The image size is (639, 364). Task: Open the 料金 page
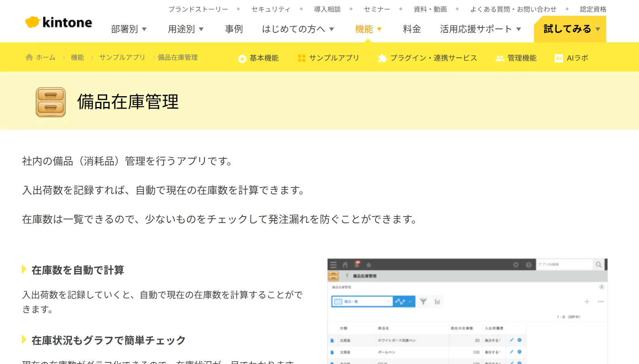[412, 29]
